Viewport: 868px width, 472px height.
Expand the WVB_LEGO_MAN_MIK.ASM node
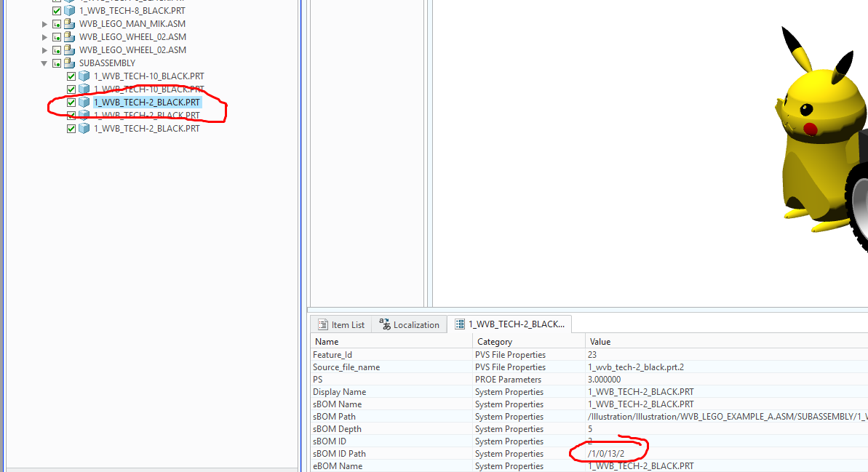coord(45,24)
